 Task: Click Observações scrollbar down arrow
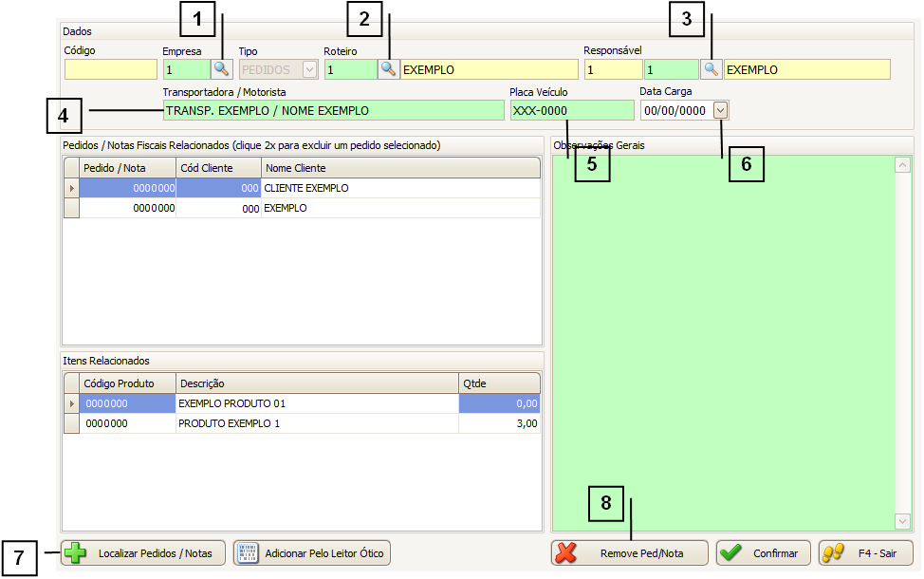(x=902, y=521)
